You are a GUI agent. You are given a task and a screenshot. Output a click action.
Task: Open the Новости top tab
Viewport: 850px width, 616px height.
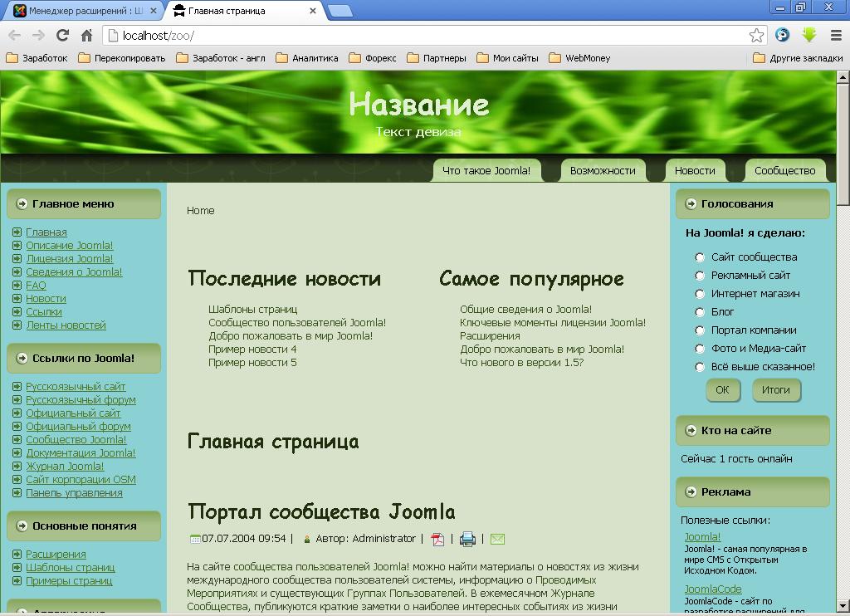pos(695,171)
